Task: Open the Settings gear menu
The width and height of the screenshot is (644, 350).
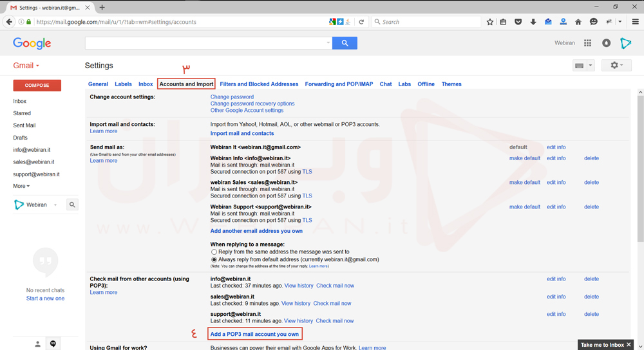Action: 616,66
